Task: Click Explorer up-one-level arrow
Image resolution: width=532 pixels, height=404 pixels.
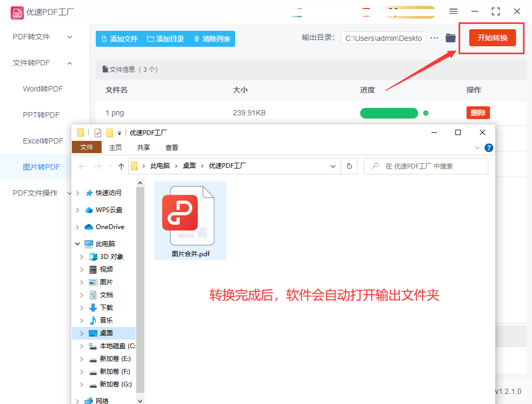Action: coord(121,166)
